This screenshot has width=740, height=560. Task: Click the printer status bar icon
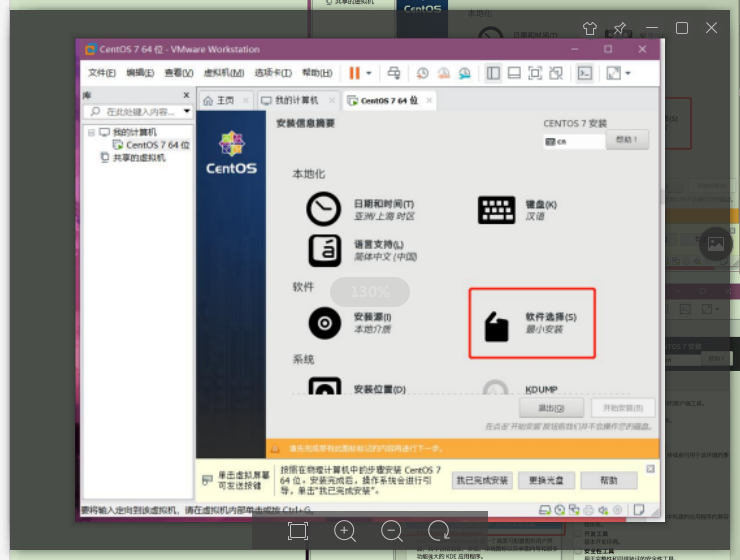point(589,510)
